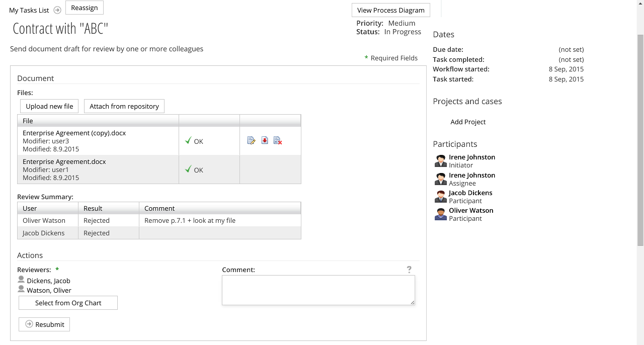This screenshot has height=345, width=644.
Task: Click the arrow icon next to My Tasks List
Action: (x=57, y=10)
